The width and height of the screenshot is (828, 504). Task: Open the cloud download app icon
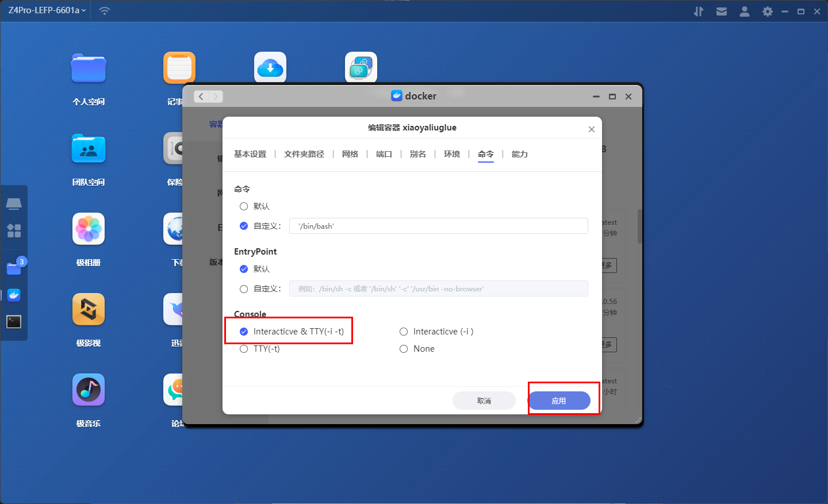coord(270,68)
